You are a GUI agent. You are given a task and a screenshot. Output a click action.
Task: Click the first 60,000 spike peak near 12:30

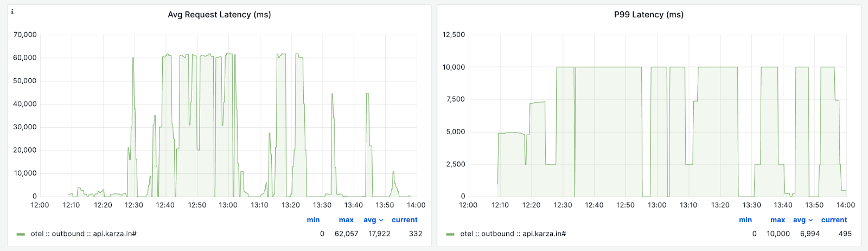[x=133, y=59]
